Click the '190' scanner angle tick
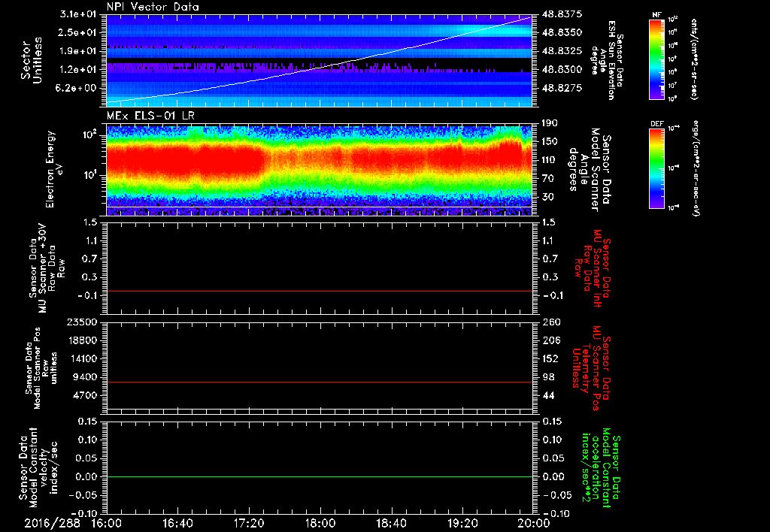This screenshot has height=532, width=770. (550, 123)
